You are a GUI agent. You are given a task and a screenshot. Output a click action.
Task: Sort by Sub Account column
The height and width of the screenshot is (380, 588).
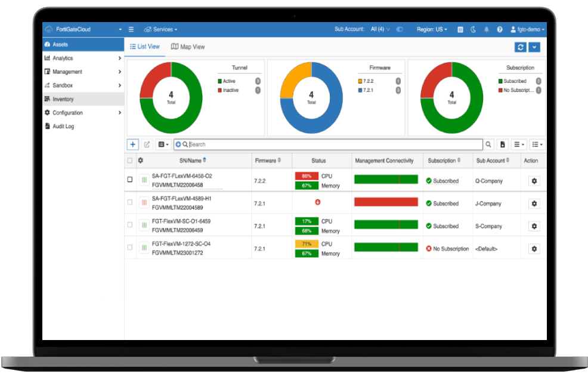(493, 160)
